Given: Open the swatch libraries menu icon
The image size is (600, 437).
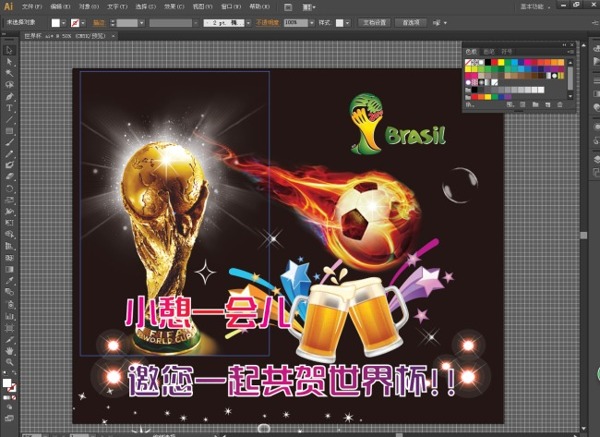Looking at the screenshot, I should coord(470,104).
